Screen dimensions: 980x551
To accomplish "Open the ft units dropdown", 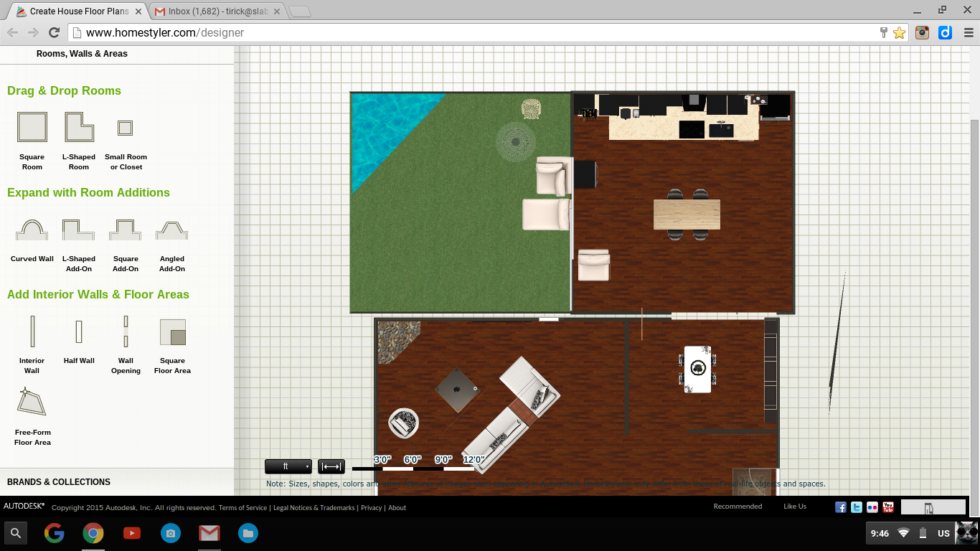I will coord(288,466).
